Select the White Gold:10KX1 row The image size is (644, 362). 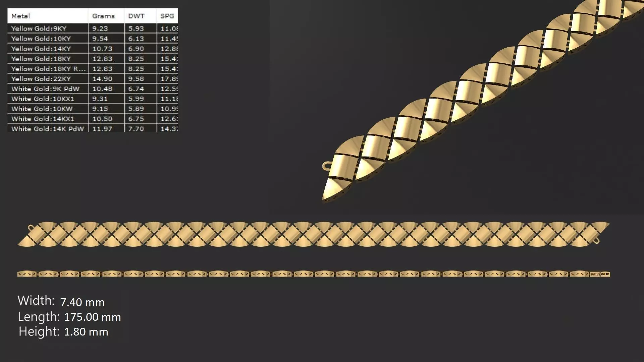(x=43, y=99)
